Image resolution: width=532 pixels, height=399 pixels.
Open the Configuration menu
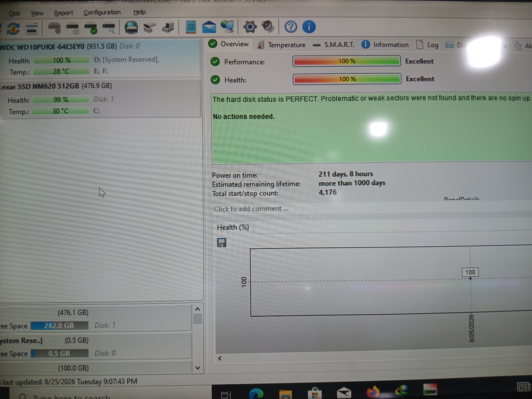pos(102,12)
